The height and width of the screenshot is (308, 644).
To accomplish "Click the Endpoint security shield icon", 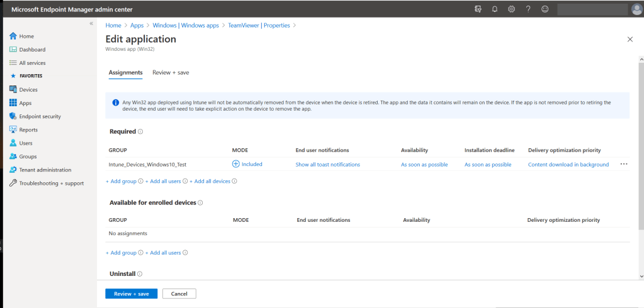I will pyautogui.click(x=13, y=116).
